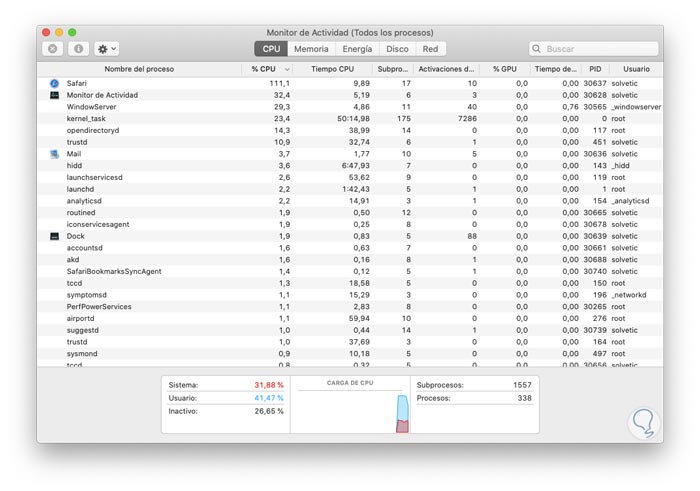This screenshot has height=491, width=700.
Task: Select tccd row with PID 150
Action: point(350,283)
